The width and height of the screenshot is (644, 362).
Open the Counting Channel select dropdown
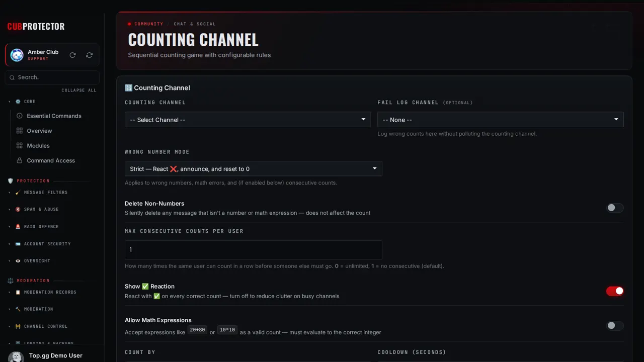pos(248,120)
